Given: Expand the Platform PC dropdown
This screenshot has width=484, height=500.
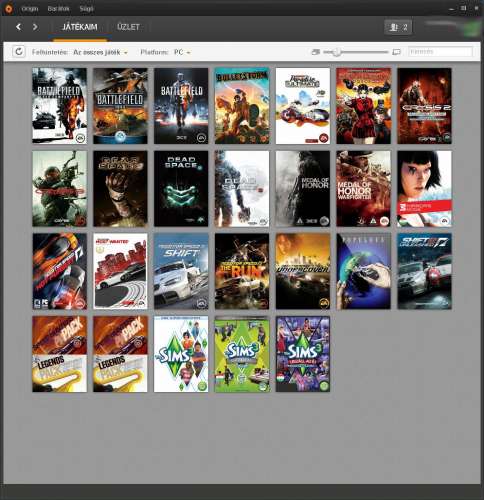Looking at the screenshot, I should click(182, 52).
